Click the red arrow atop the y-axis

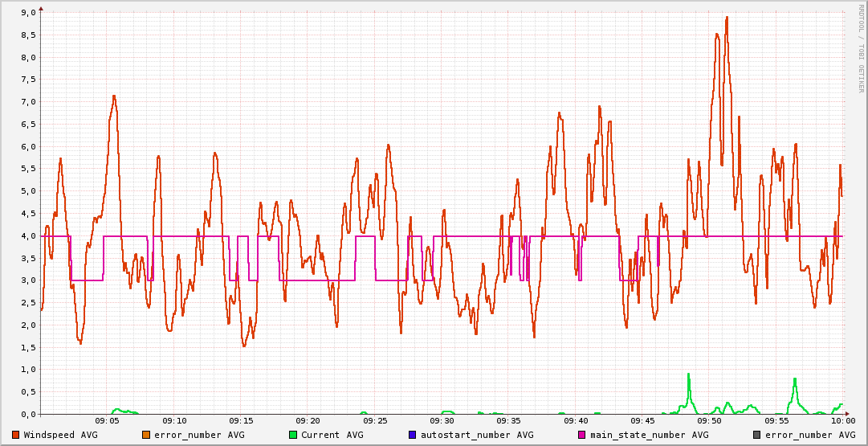coord(41,7)
